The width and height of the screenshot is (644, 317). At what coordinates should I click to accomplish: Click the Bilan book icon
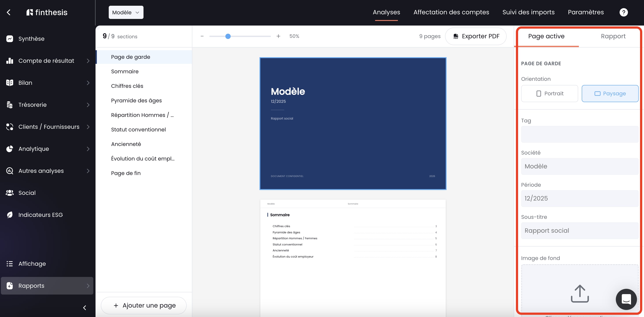(10, 83)
